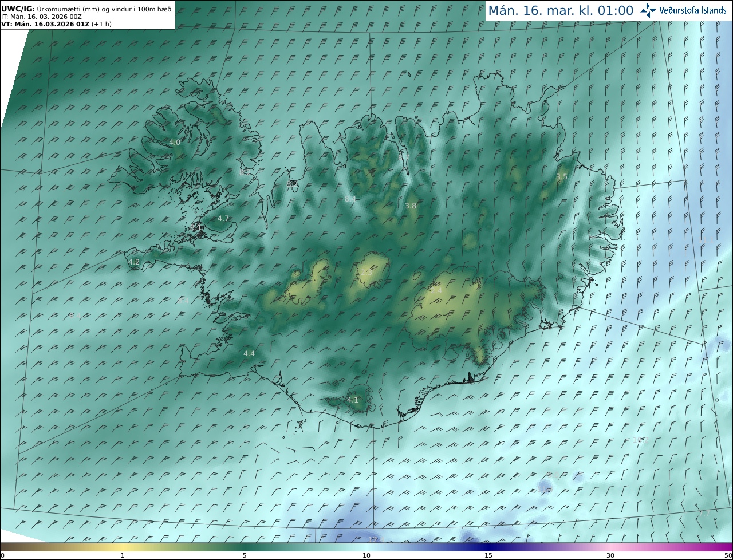Click the 50 tick on the color scale
The width and height of the screenshot is (733, 560).
tap(728, 555)
